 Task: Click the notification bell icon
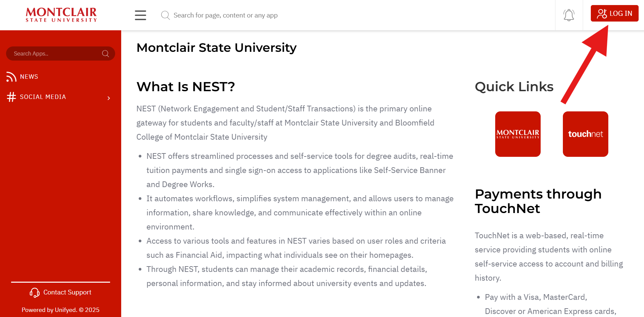(569, 15)
